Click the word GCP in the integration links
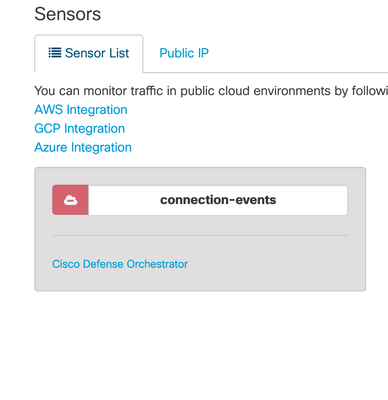Screen dimensions: 388x400 (48, 129)
